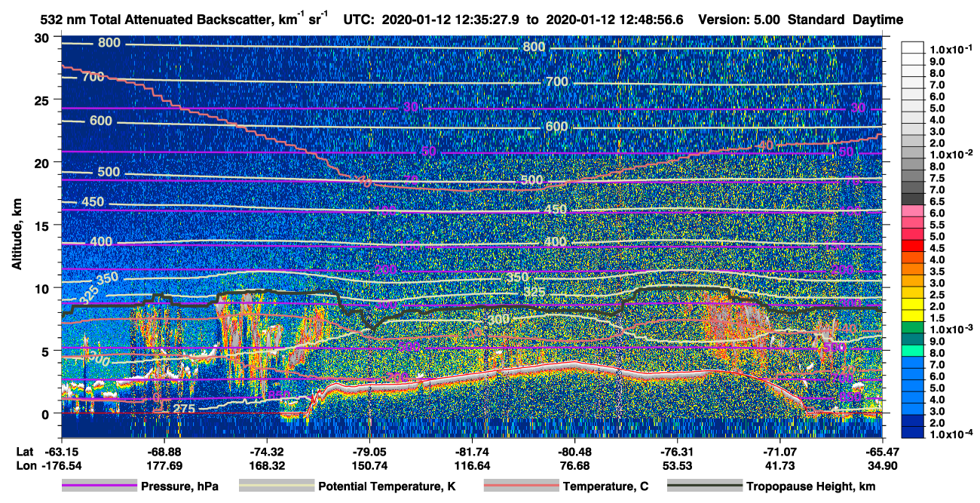Click latitude value -80.48

(574, 452)
